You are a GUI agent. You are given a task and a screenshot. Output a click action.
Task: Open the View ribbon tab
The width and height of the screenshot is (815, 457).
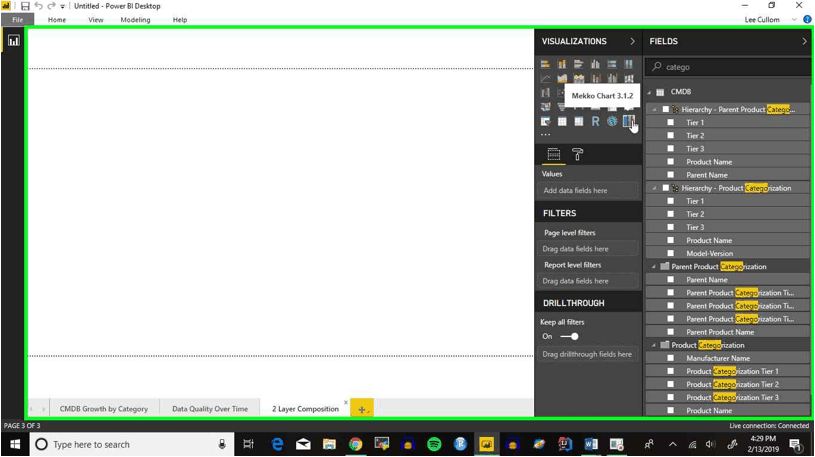click(96, 20)
